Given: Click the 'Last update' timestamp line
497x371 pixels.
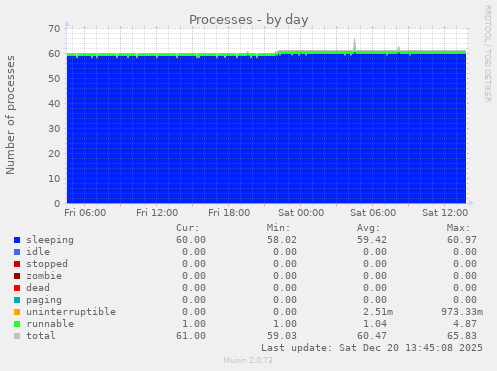Looking at the screenshot, I should 372,348.
